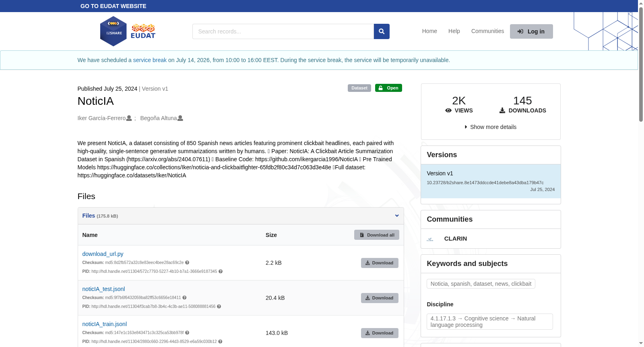Click the 2.2 kB size value
Image resolution: width=644 pixels, height=347 pixels.
point(274,263)
